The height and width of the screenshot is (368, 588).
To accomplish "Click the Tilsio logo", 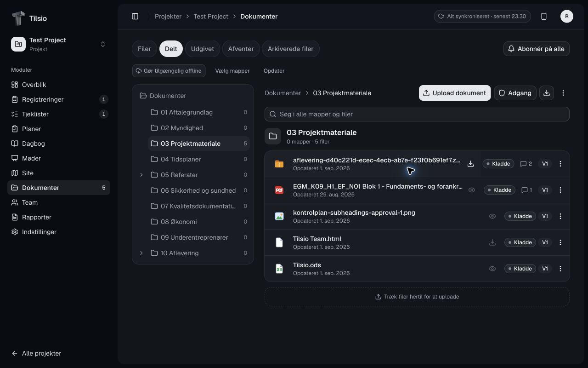I will tap(29, 18).
